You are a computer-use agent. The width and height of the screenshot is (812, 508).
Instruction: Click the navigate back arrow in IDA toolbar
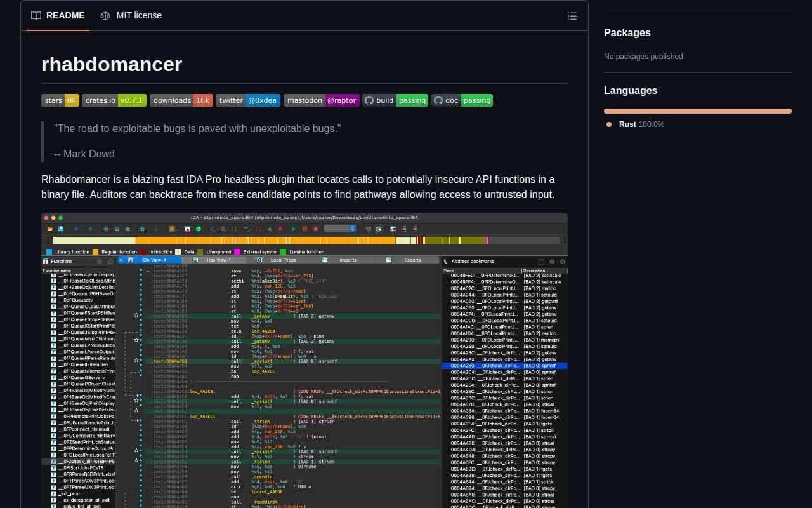75,229
